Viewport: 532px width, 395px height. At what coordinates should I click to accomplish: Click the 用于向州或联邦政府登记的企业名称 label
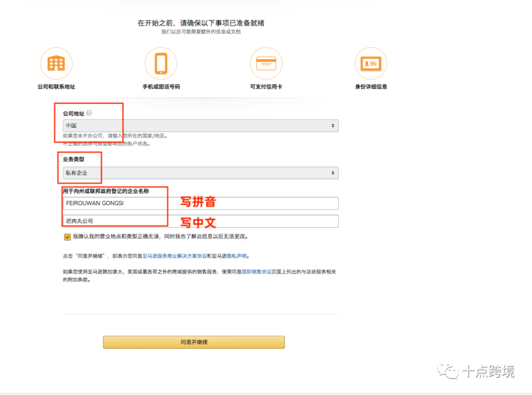(106, 191)
